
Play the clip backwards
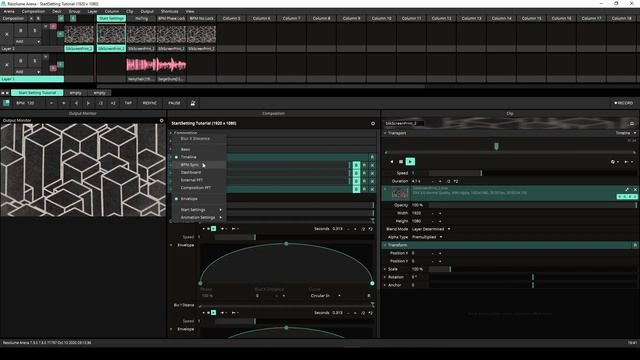point(392,162)
